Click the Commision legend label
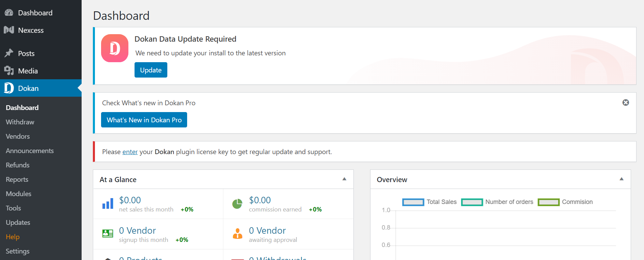Viewport: 644px width, 260px height. coord(577,202)
